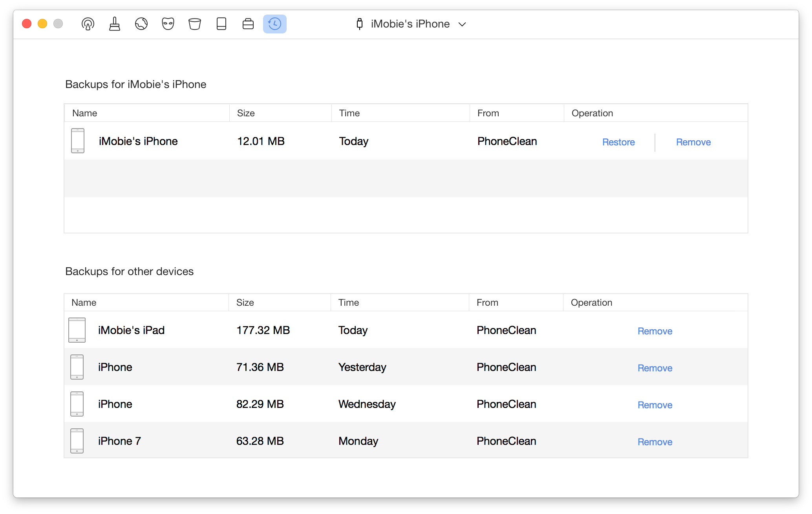Viewport: 812px width, 514px height.
Task: Click the phone icon in the 71.36 MB iPhone row
Action: tap(77, 367)
